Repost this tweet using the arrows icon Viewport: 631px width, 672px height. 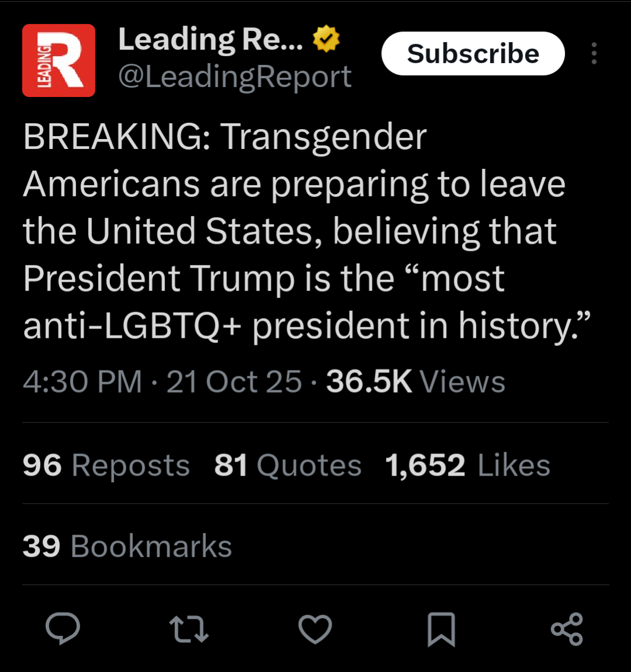click(189, 629)
